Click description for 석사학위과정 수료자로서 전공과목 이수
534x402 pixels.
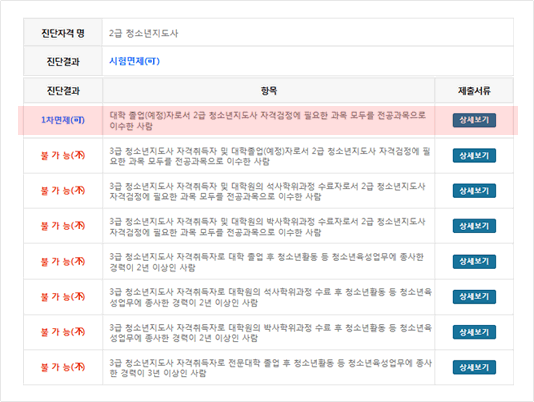tap(267, 191)
